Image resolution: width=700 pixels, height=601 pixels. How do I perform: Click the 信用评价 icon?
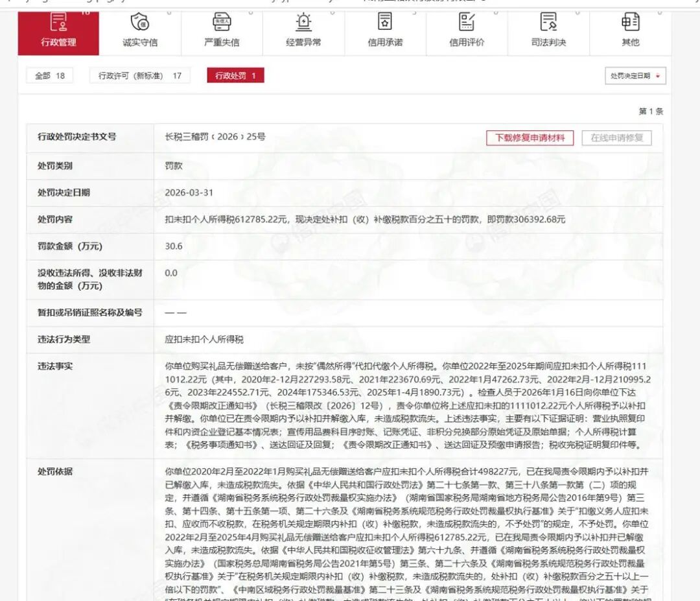[x=467, y=21]
